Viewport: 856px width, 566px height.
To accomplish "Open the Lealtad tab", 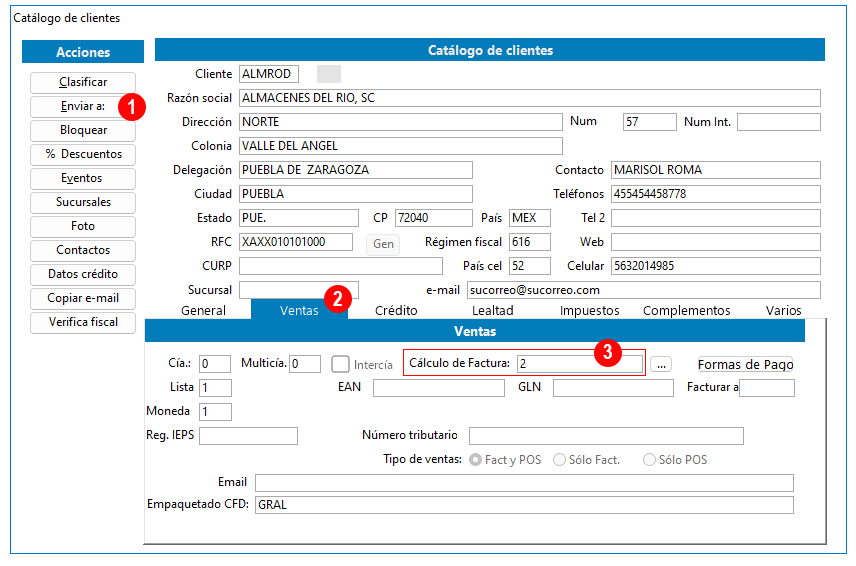I will click(x=492, y=311).
